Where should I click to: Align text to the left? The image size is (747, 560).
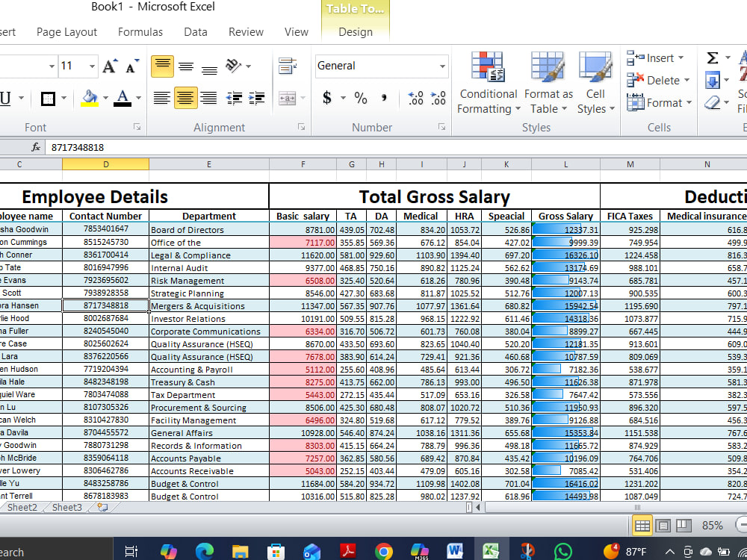pos(162,98)
